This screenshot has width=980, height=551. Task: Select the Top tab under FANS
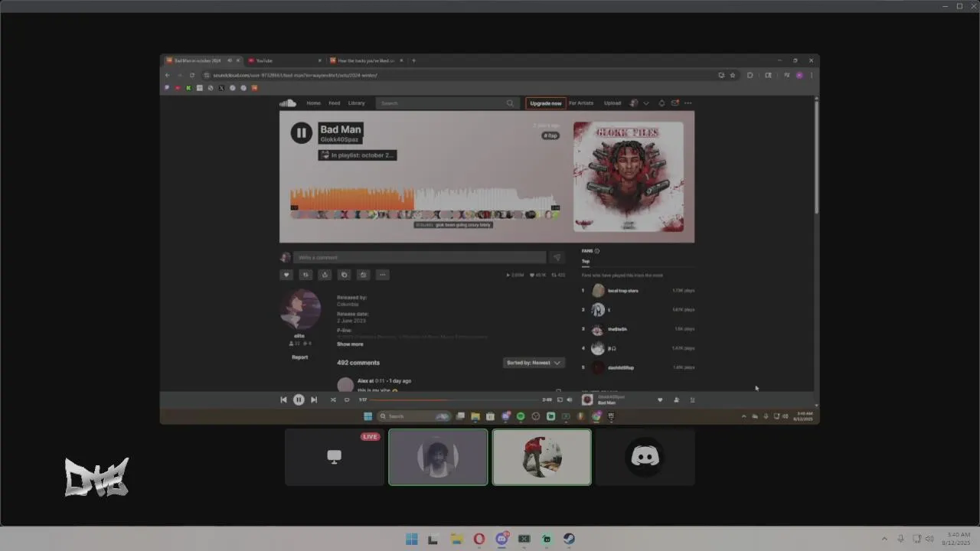[586, 261]
